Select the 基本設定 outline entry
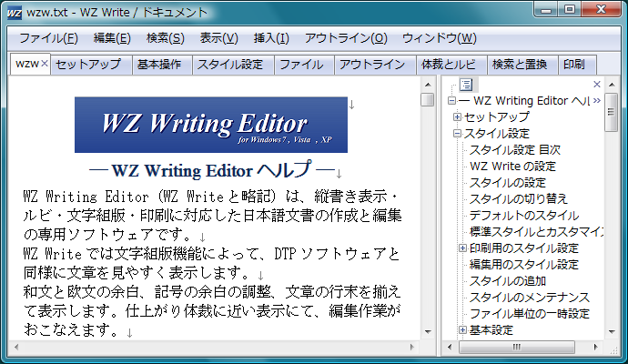Image resolution: width=628 pixels, height=364 pixels. pyautogui.click(x=491, y=330)
